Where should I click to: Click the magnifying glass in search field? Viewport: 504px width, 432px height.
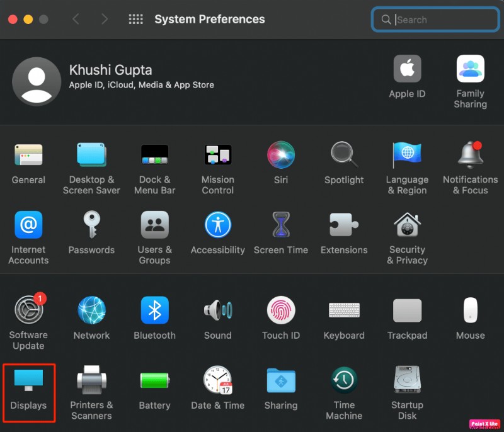point(386,20)
